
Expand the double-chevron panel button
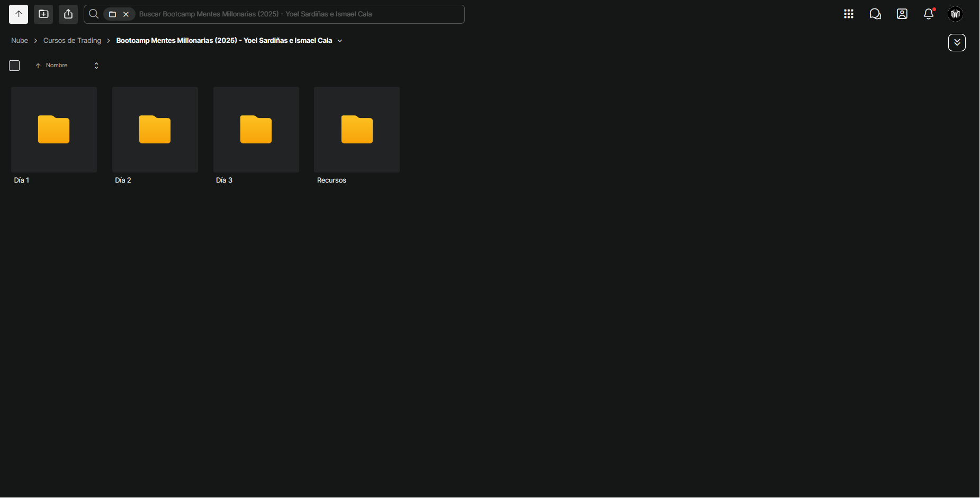[x=957, y=42]
